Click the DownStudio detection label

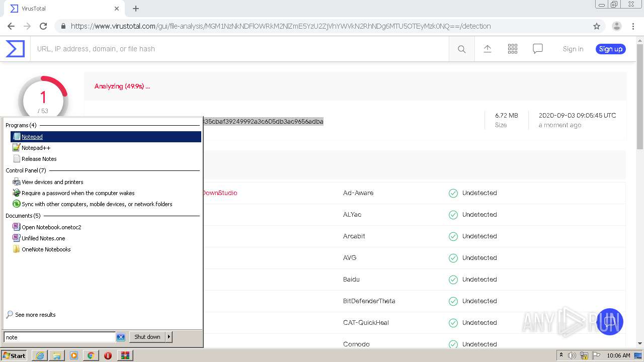point(220,193)
